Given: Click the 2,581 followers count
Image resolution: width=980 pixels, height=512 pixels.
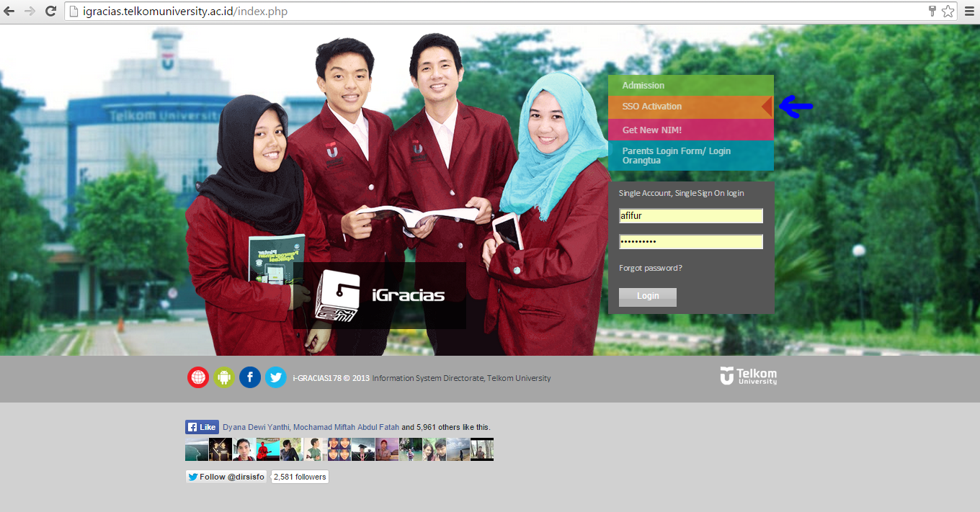Looking at the screenshot, I should [x=300, y=477].
